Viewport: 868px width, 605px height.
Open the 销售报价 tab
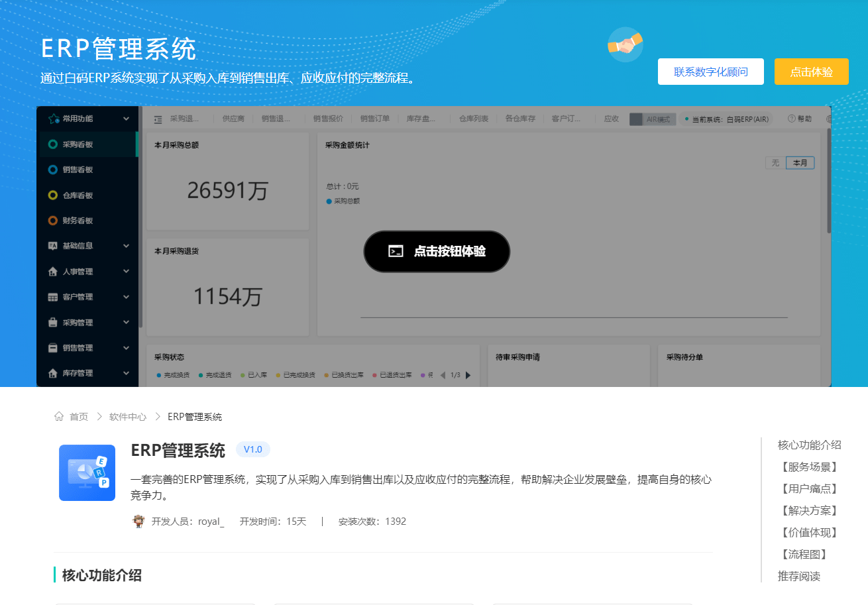(x=328, y=119)
